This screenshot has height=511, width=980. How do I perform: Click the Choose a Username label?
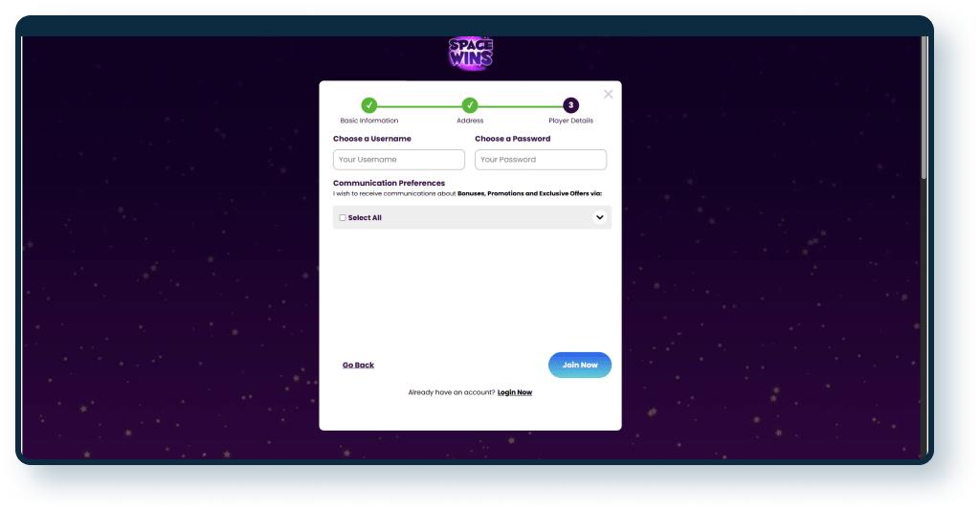pyautogui.click(x=372, y=139)
